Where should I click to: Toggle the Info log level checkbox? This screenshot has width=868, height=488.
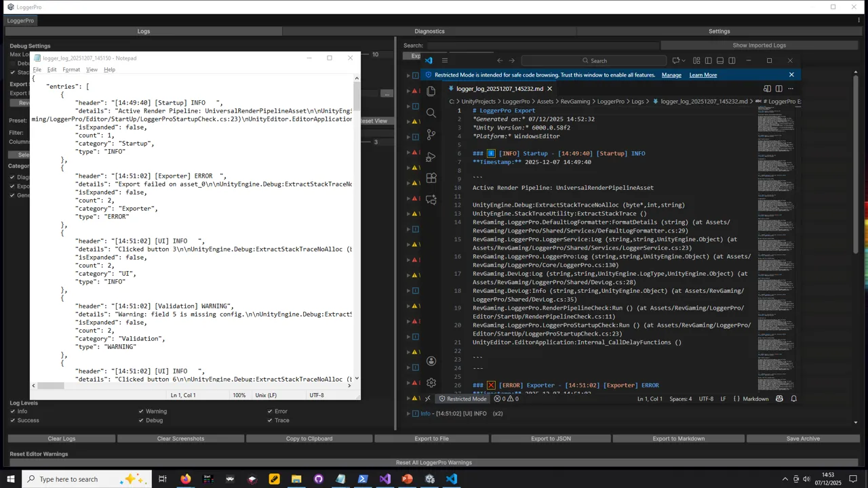pos(12,411)
